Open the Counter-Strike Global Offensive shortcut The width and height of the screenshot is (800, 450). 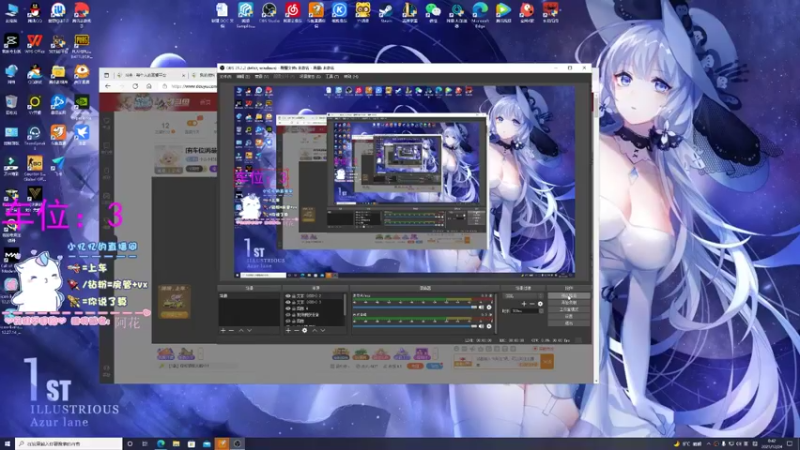coord(35,168)
